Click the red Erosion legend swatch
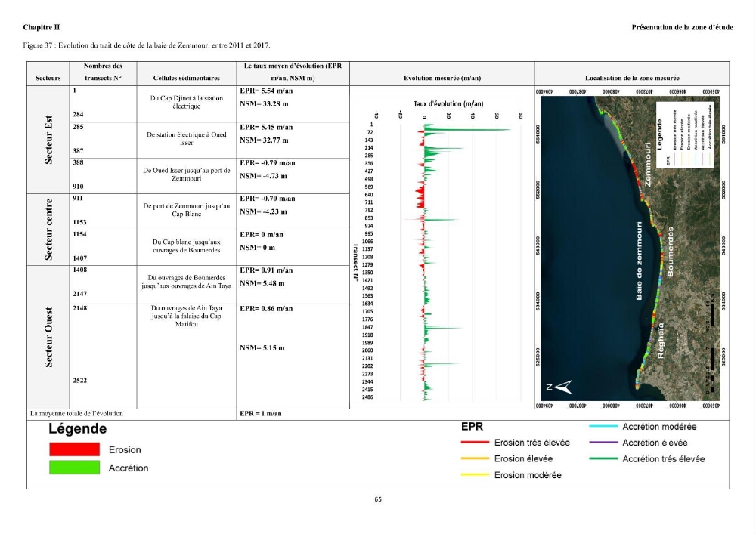 pyautogui.click(x=75, y=449)
